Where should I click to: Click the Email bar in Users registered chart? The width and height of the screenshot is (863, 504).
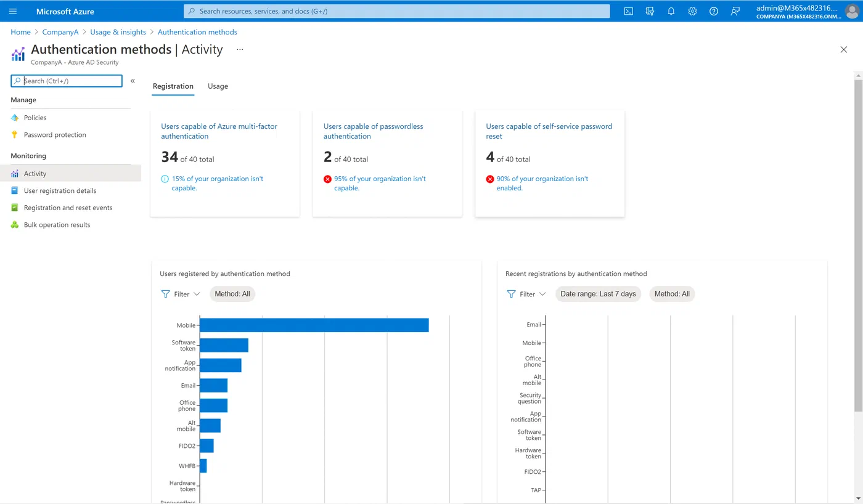tap(214, 386)
